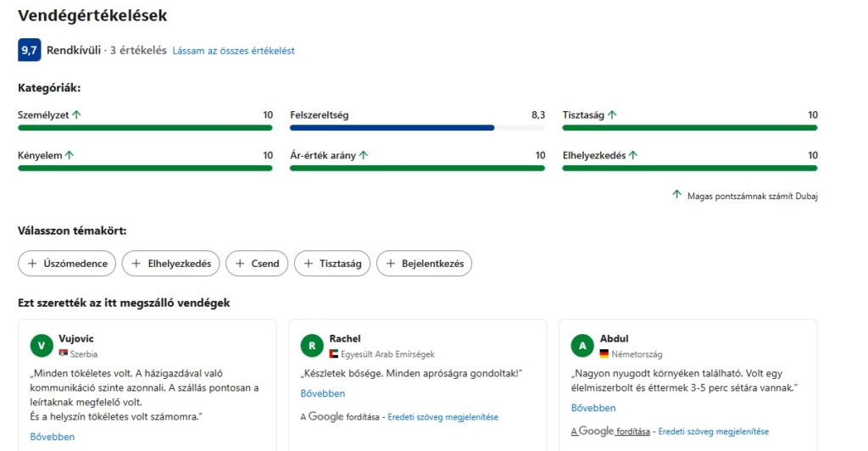
Task: Show more of Abdul's review
Action: click(x=593, y=408)
